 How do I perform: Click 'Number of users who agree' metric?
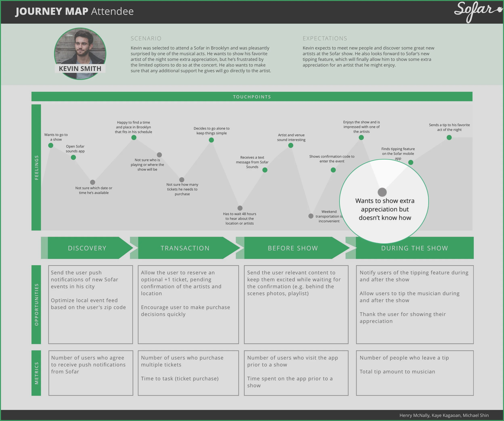[x=88, y=365]
